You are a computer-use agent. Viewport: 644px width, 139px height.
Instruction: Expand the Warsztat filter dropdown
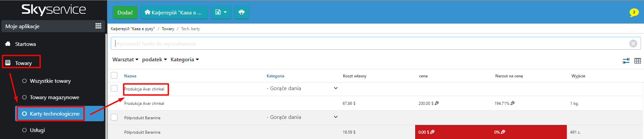[125, 60]
